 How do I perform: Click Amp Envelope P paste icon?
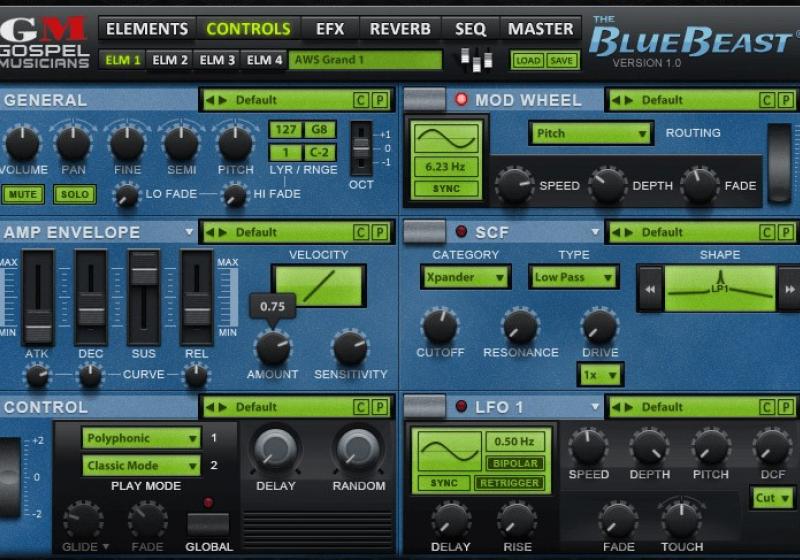click(380, 233)
